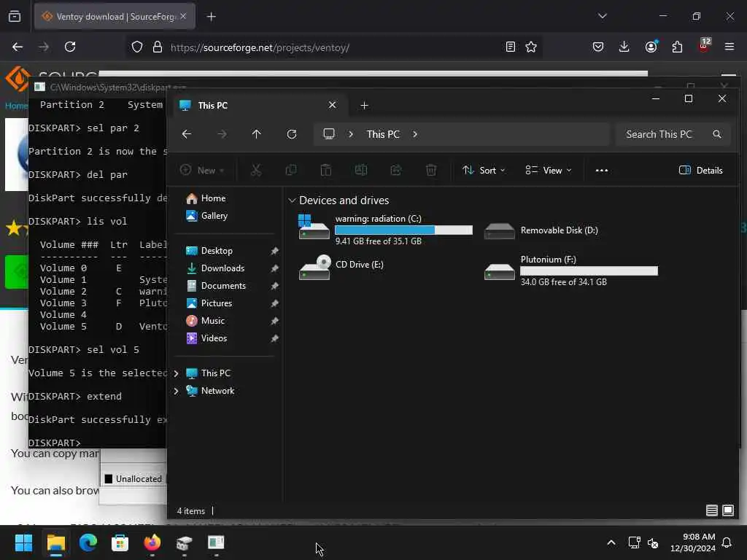This screenshot has width=747, height=560.
Task: Save page to Pocket in Firefox
Action: coord(598,47)
